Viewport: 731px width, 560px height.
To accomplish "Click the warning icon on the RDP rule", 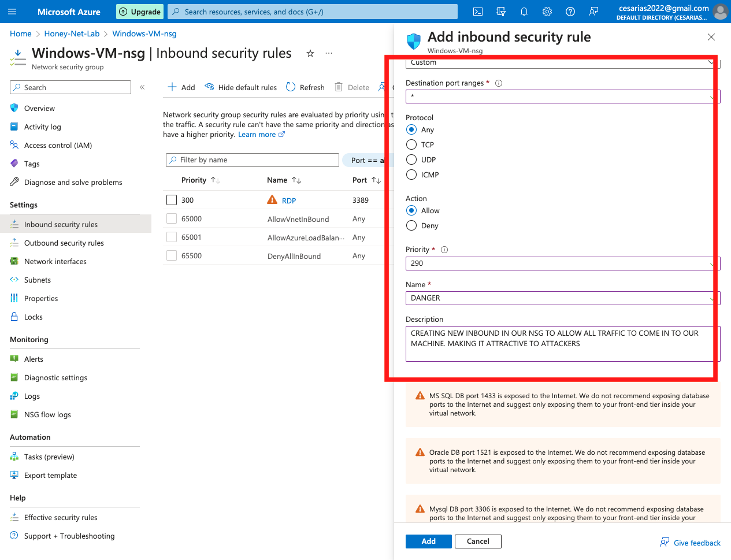I will pos(272,200).
